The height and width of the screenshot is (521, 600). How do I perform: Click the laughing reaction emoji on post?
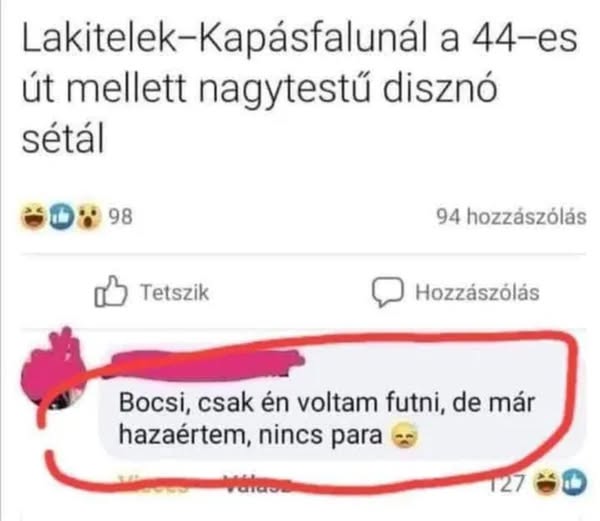coord(34,217)
